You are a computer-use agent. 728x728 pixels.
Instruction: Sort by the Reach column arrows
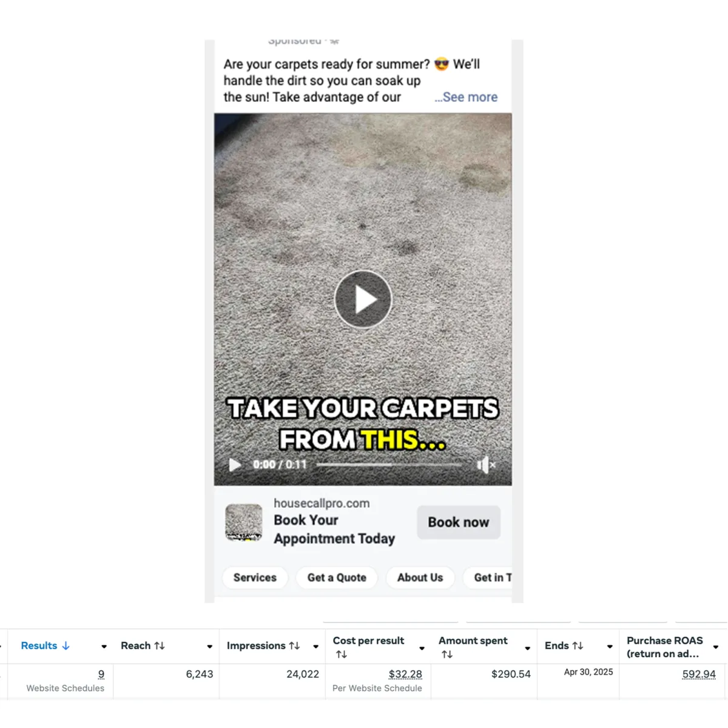[160, 646]
